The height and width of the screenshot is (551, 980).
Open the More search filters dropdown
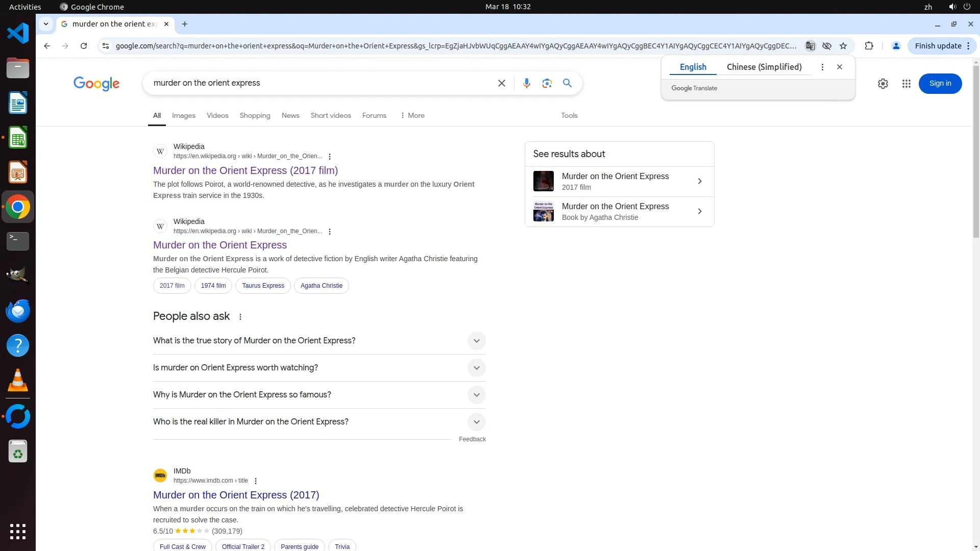[x=412, y=116]
